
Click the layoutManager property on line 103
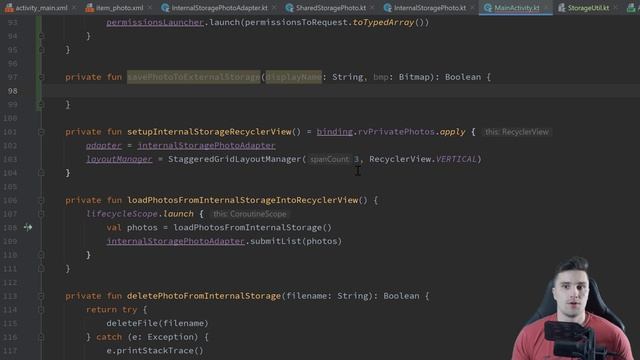(x=119, y=159)
